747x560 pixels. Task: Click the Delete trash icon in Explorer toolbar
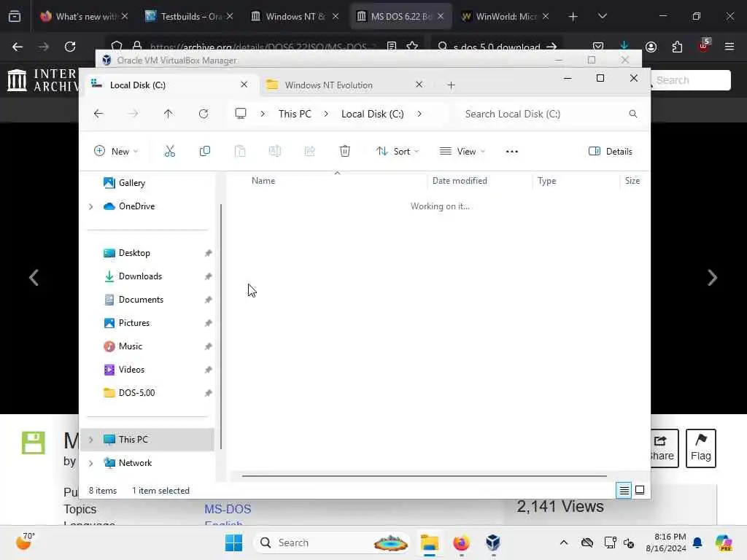[x=345, y=152]
